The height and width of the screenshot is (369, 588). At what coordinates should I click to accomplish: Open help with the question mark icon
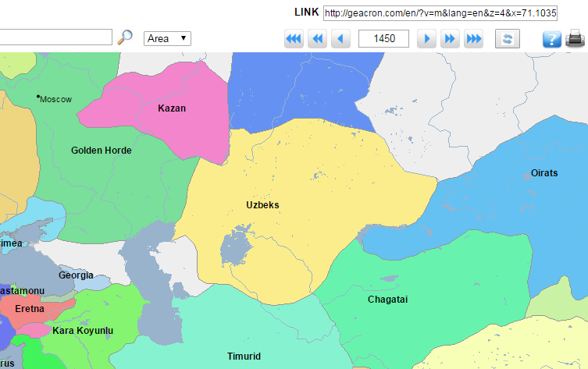click(x=552, y=39)
